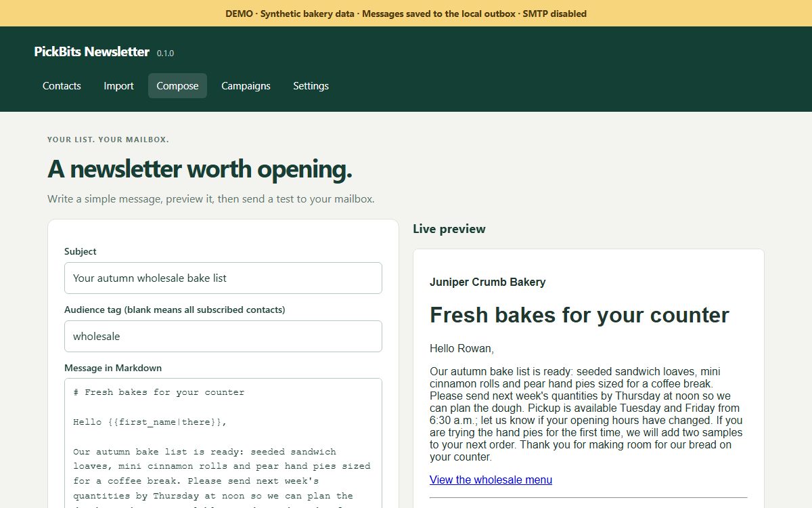Focus the Subject input field
The height and width of the screenshot is (508, 812).
pos(223,278)
